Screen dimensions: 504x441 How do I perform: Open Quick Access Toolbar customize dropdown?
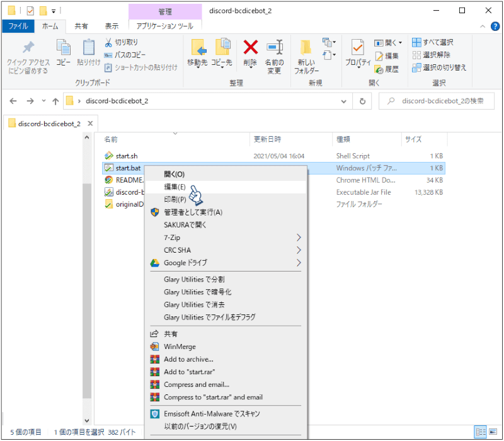tap(54, 11)
